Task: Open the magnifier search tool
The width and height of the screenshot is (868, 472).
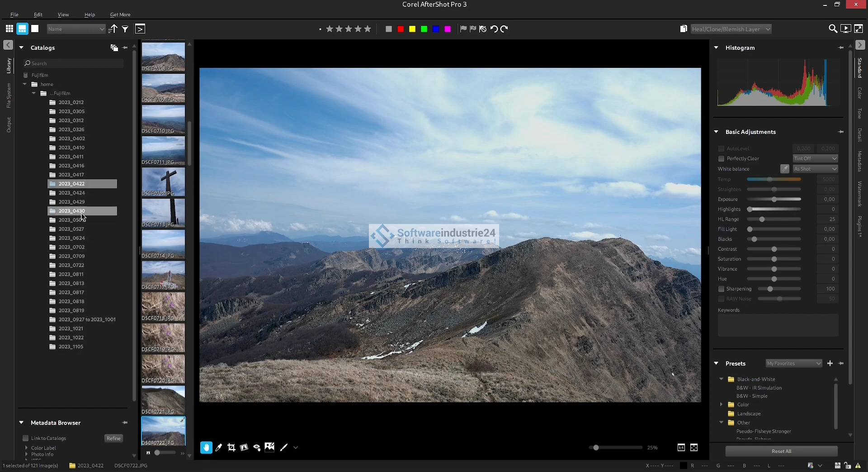Action: pyautogui.click(x=832, y=29)
